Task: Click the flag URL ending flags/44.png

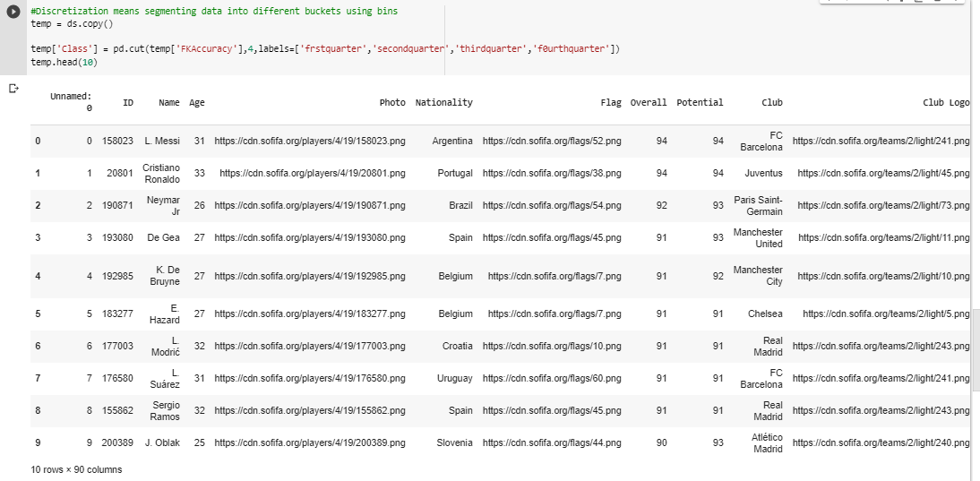Action: [552, 442]
